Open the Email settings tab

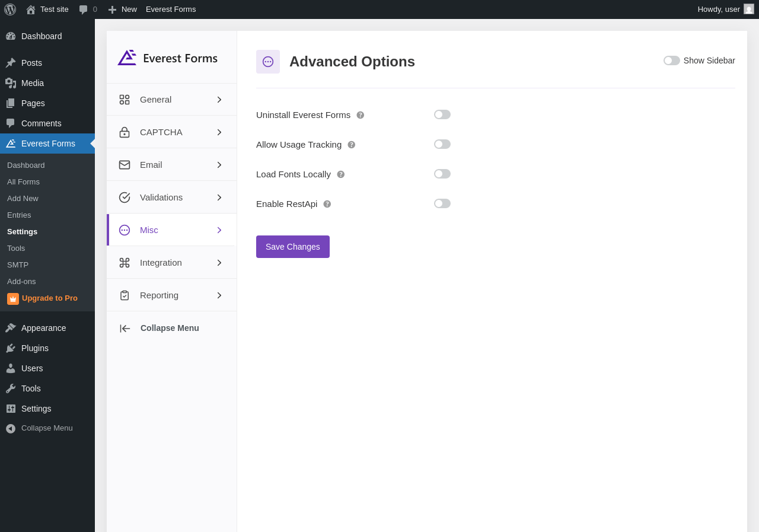151,165
